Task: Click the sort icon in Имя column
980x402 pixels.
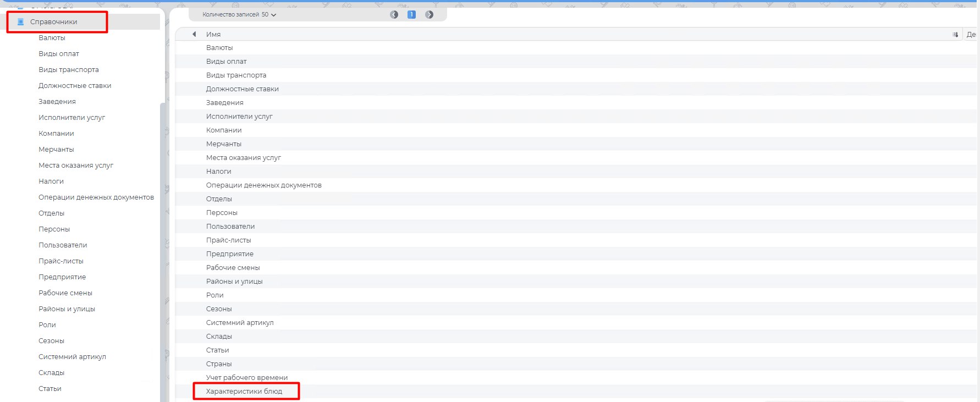Action: [x=955, y=35]
